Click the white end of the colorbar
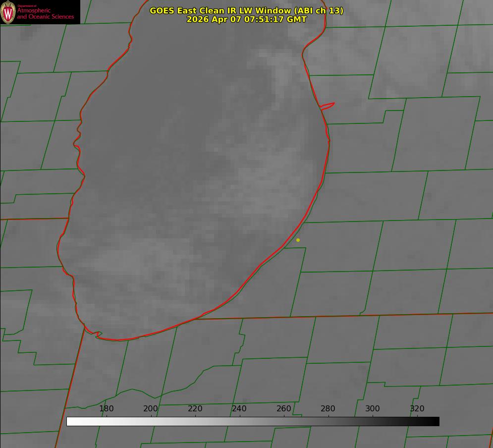The image size is (493, 448). tap(71, 422)
